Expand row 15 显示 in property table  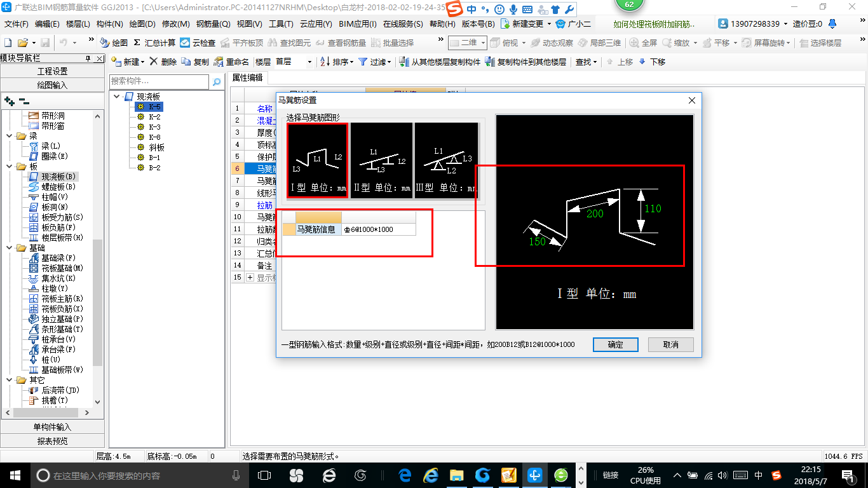[250, 278]
